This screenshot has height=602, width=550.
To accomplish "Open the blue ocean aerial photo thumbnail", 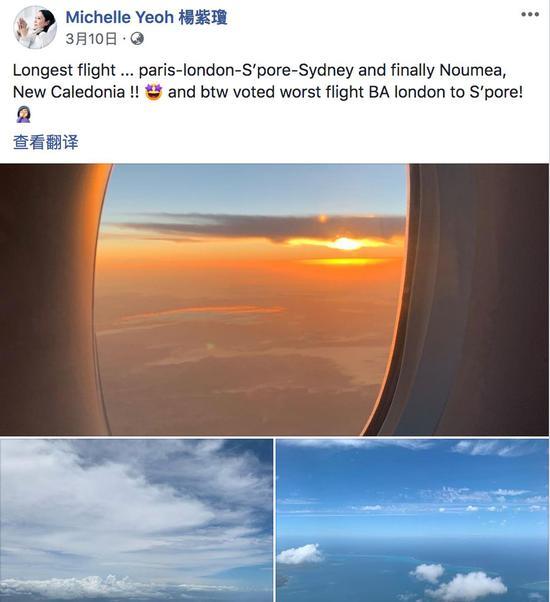I will tap(413, 520).
